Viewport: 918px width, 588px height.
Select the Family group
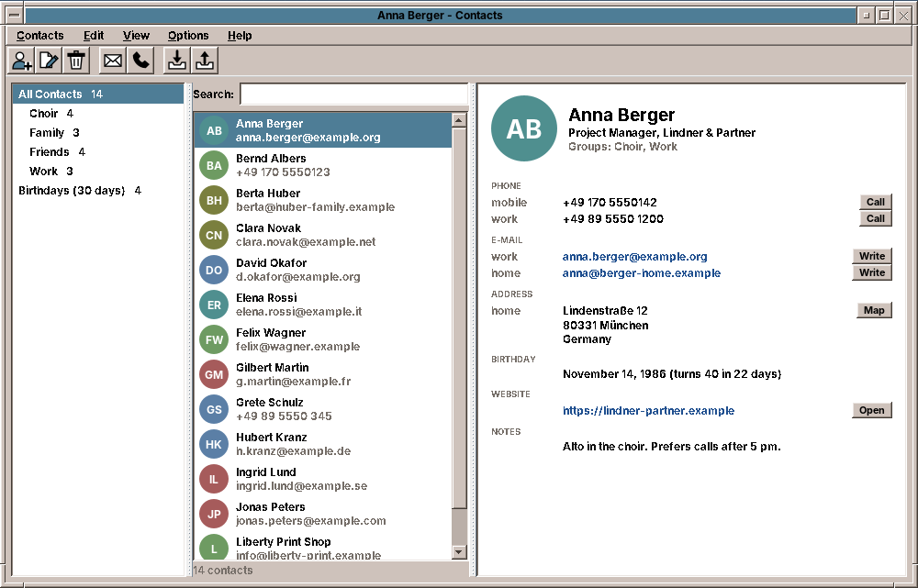pos(98,133)
